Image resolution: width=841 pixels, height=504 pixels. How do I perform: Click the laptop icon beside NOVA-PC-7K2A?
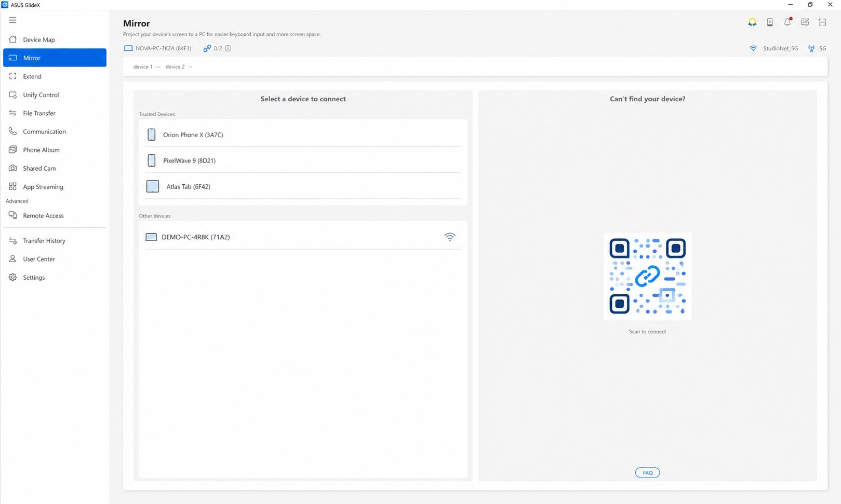tap(128, 48)
